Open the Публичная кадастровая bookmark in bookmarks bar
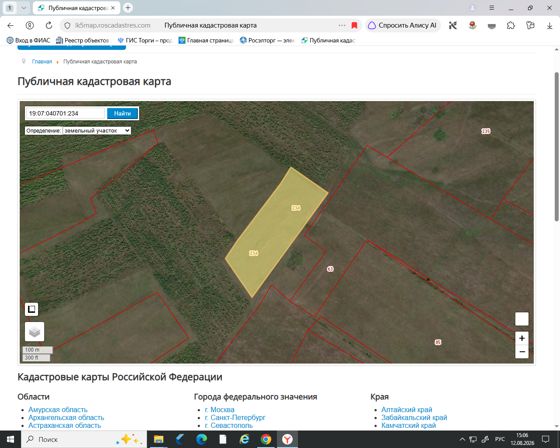The height and width of the screenshot is (448, 560). click(328, 40)
